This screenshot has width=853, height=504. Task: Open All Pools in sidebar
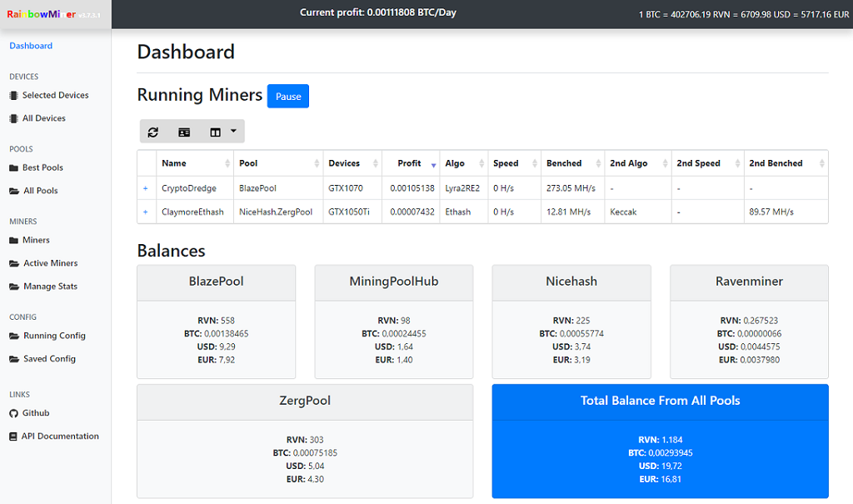40,191
